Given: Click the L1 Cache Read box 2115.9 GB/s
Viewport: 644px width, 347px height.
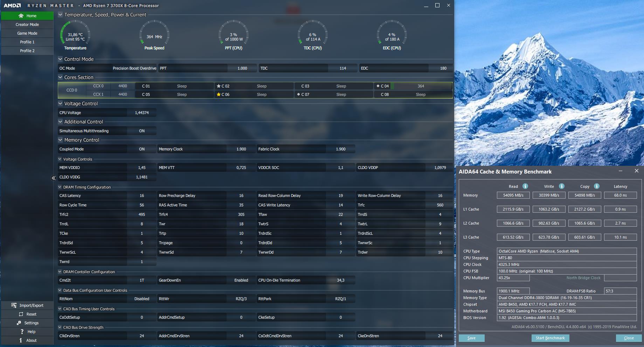Looking at the screenshot, I should (513, 209).
